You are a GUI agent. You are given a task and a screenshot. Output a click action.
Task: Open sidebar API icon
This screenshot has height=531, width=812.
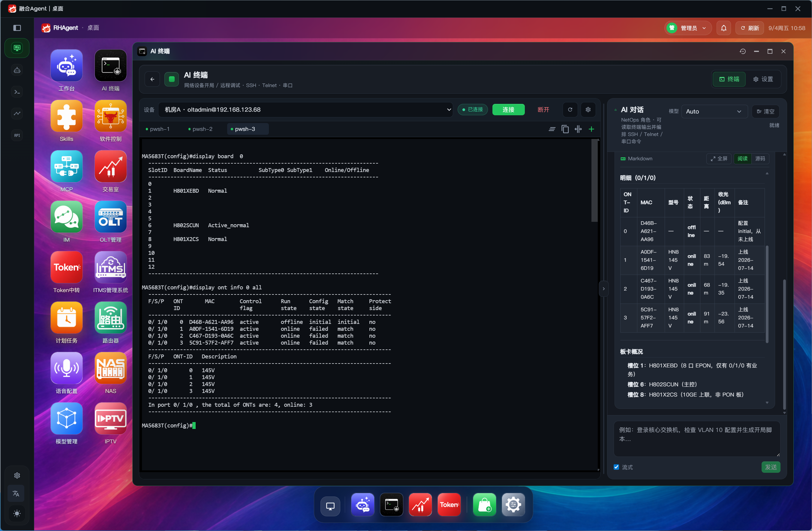(17, 135)
